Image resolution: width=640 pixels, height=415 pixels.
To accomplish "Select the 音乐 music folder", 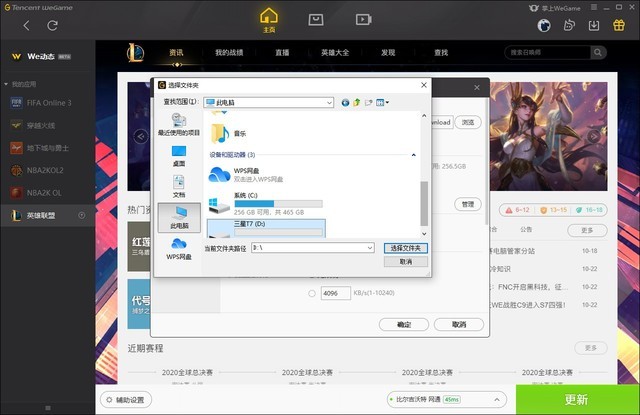I will [229, 133].
